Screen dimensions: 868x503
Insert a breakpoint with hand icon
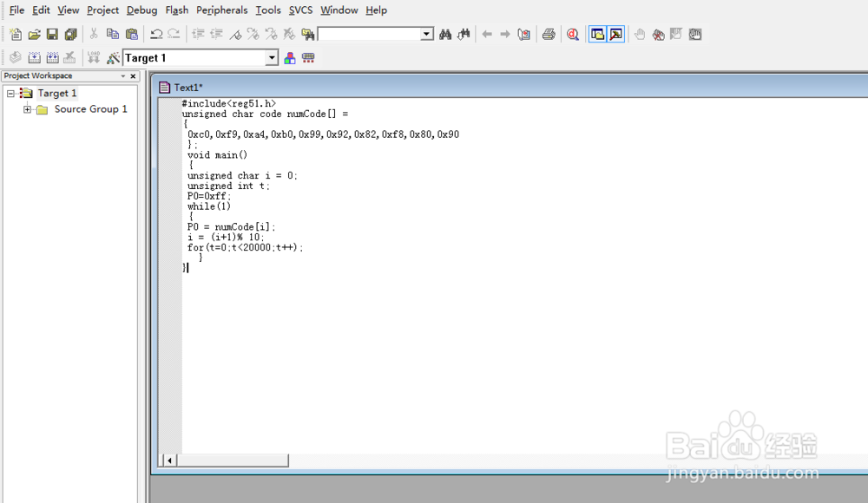[x=640, y=35]
